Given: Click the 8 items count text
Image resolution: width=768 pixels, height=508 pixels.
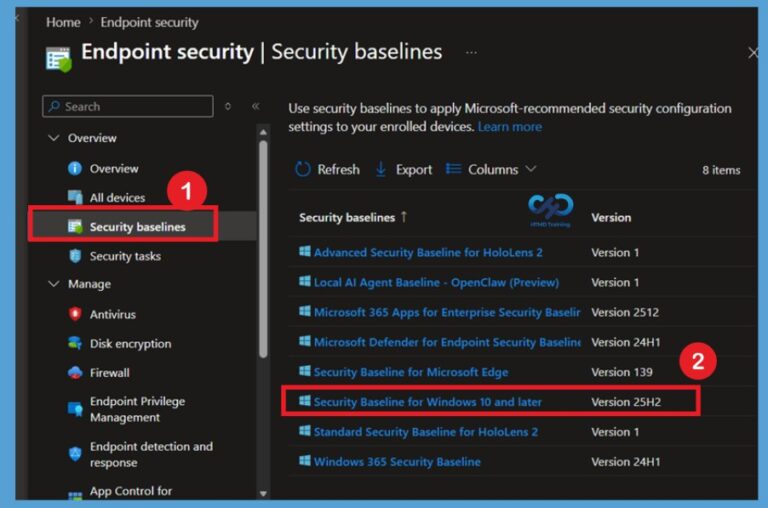Looking at the screenshot, I should [721, 170].
